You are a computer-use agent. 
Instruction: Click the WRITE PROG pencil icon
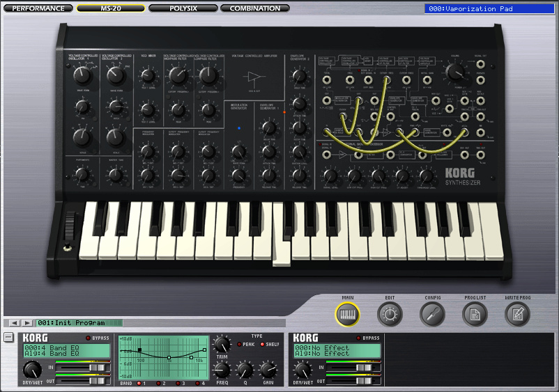[x=517, y=315]
